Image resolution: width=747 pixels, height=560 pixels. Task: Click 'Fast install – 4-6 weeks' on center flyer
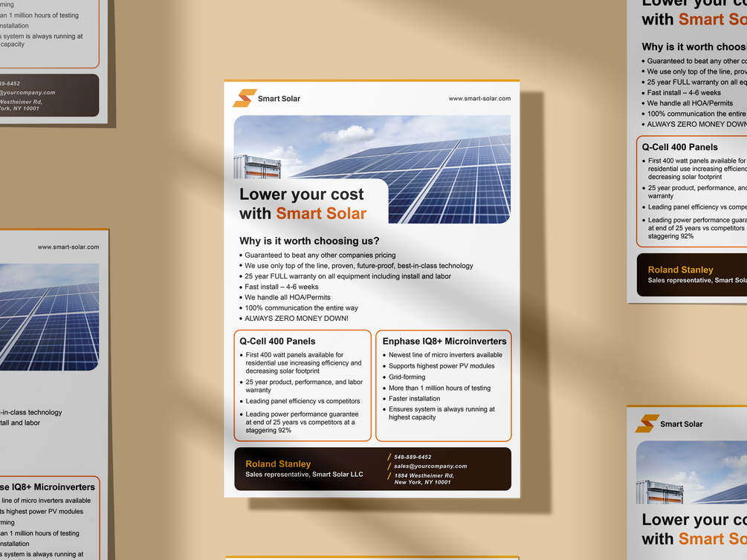(282, 287)
